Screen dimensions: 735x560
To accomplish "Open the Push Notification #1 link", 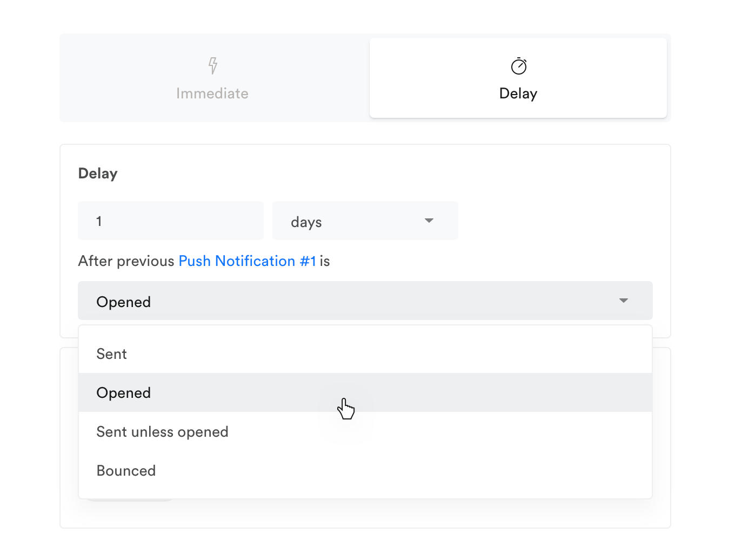I will [x=247, y=261].
